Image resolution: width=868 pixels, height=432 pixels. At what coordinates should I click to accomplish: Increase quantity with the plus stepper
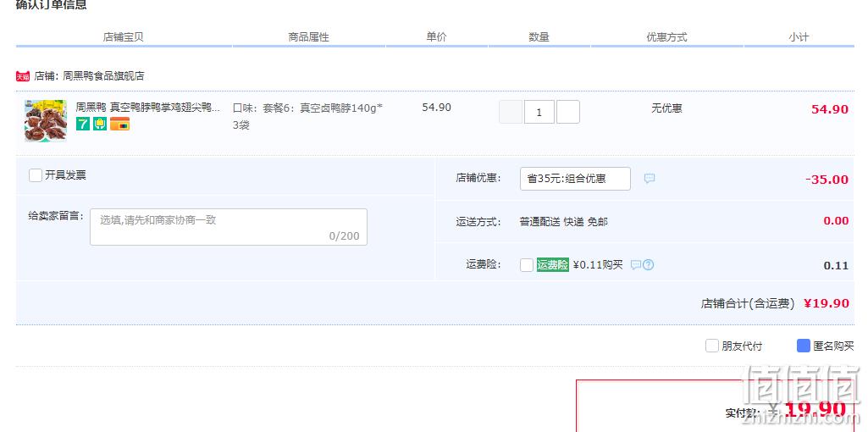click(568, 112)
